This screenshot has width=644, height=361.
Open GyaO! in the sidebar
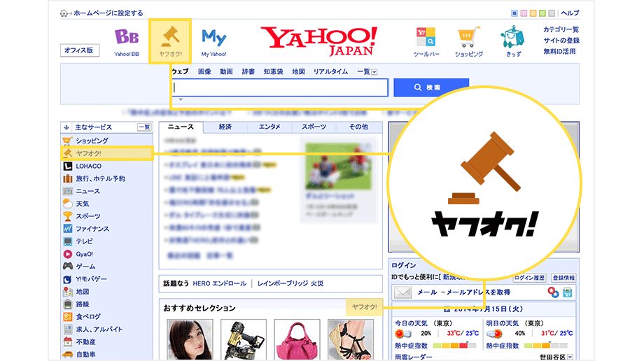84,254
